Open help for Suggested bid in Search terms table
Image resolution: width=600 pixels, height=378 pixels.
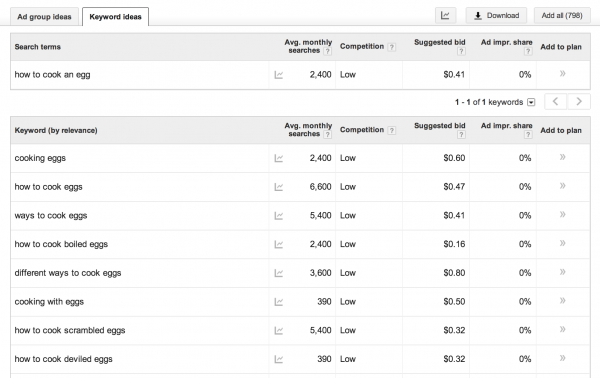click(x=461, y=51)
